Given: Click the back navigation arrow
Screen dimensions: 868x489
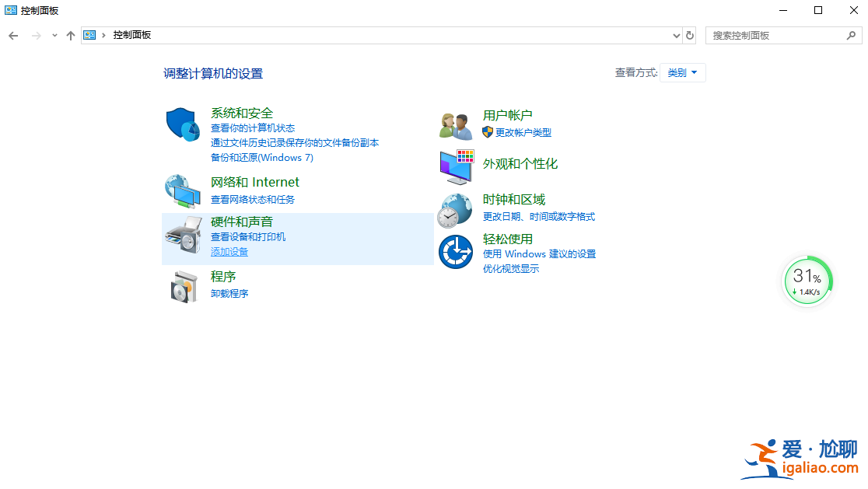Looking at the screenshot, I should (x=13, y=35).
